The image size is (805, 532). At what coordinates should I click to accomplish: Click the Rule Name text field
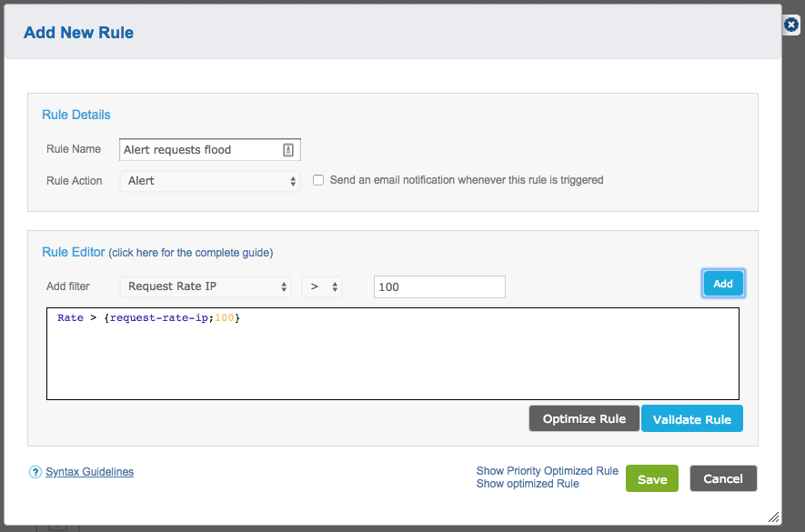[210, 149]
